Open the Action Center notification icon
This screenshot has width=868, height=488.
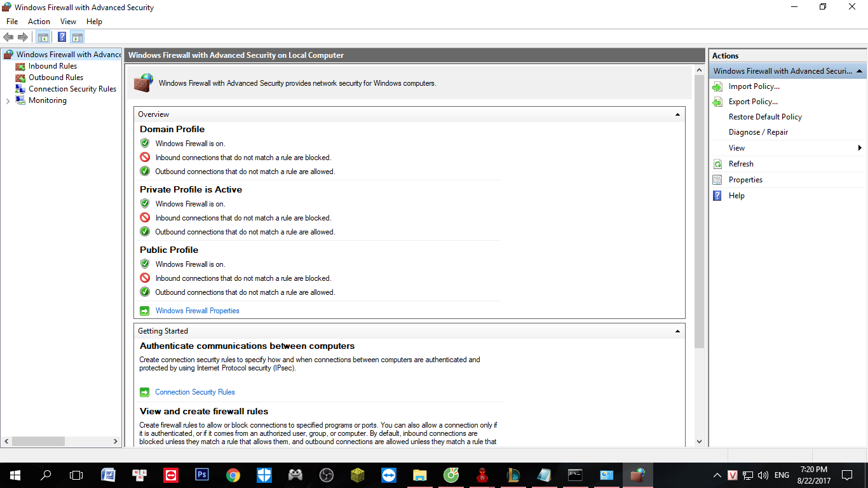point(847,475)
